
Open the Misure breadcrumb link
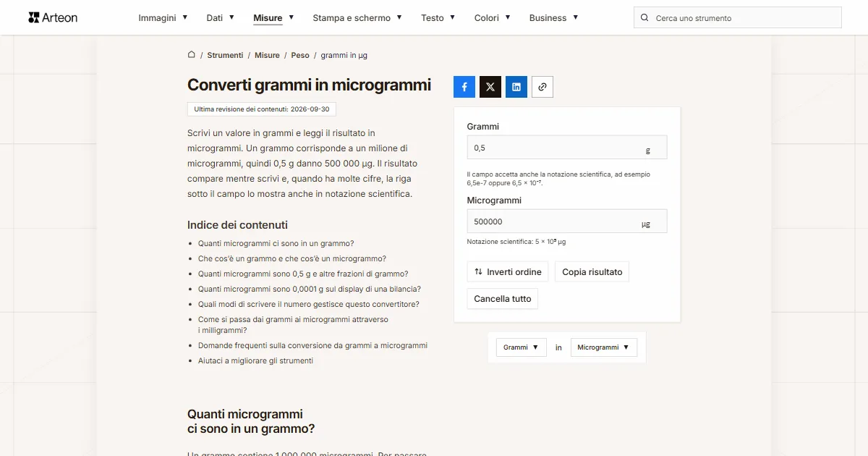(267, 55)
